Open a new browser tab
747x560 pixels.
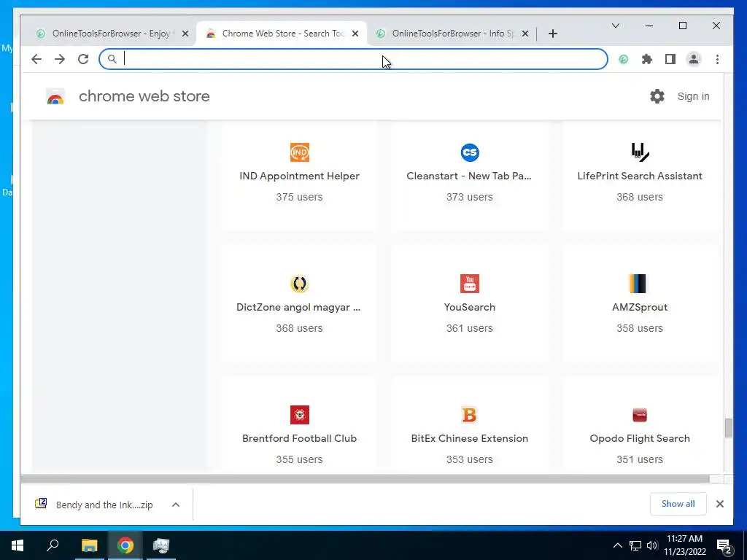point(553,34)
